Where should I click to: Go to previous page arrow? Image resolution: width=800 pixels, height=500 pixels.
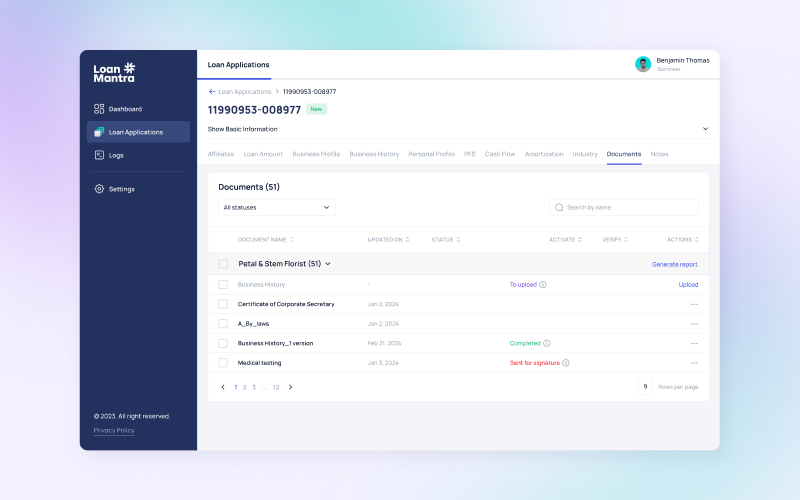223,387
